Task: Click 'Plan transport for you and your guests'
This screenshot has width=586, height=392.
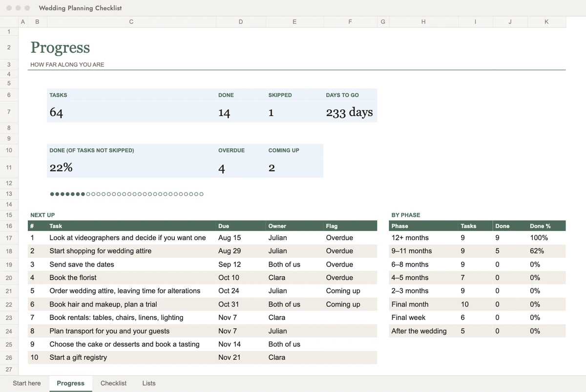Action: [x=109, y=330]
